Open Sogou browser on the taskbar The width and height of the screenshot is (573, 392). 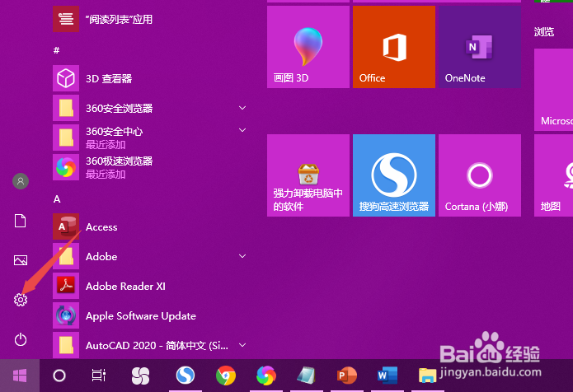(x=185, y=376)
